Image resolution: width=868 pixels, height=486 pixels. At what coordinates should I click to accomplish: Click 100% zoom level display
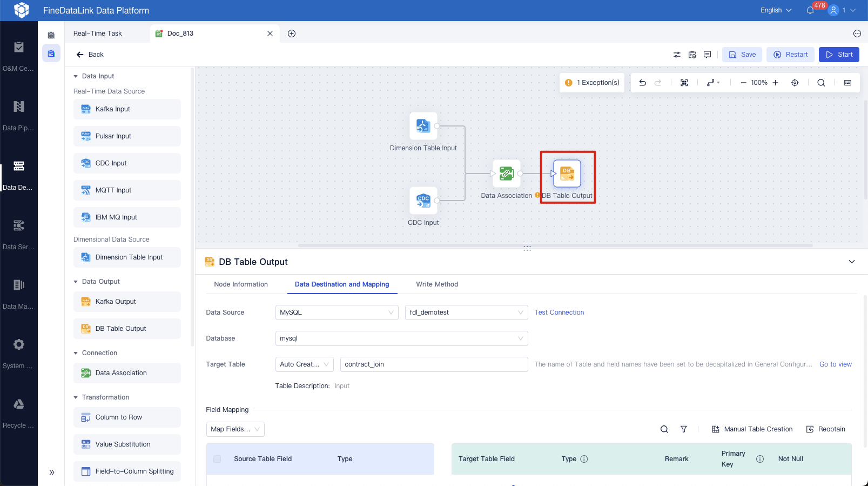[759, 83]
